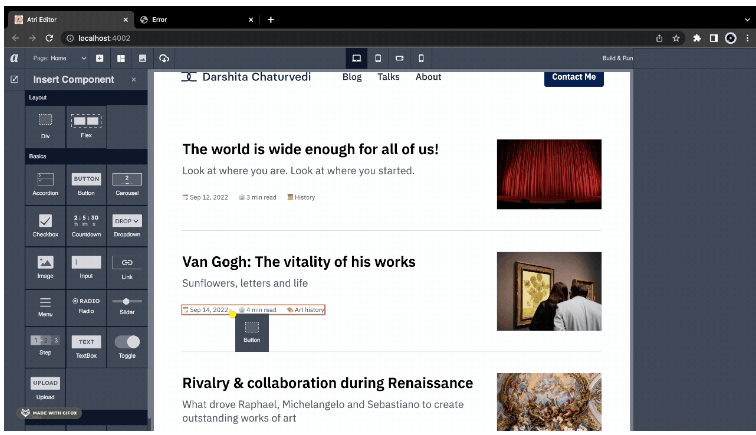Viewport: 756px width, 435px height.
Task: Pick the Input component
Action: click(86, 268)
